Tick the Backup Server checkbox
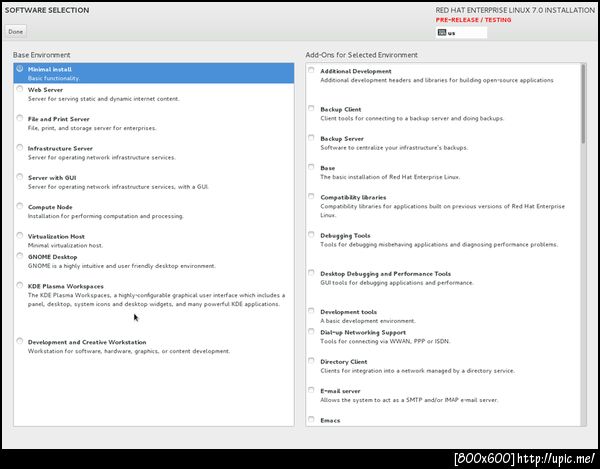Image resolution: width=600 pixels, height=469 pixels. point(311,138)
